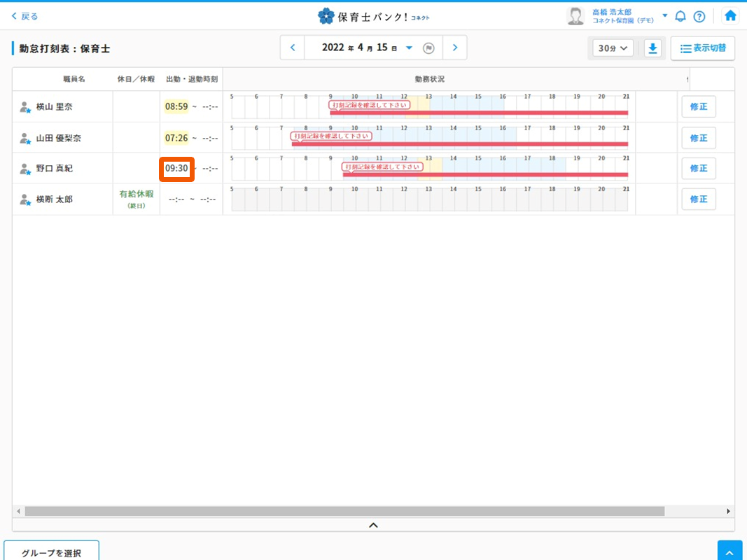Open the notifications bell
This screenshot has width=747, height=560.
point(680,16)
